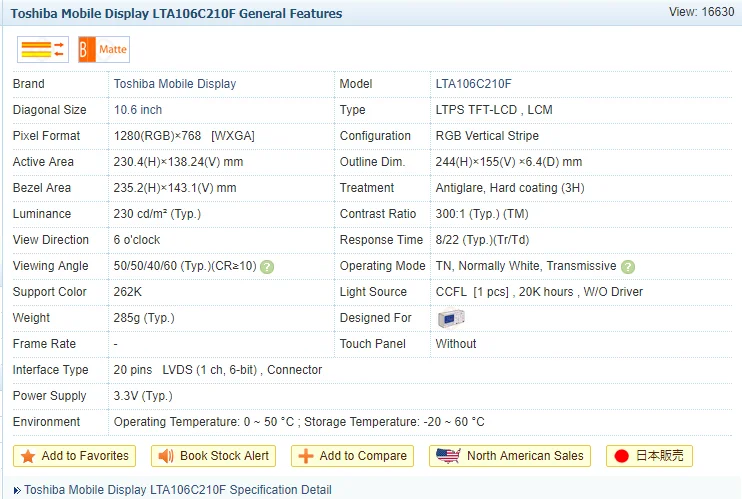The height and width of the screenshot is (499, 742).
Task: Click response time value '8/22 (Typ.)(Tr/Td)'
Action: pyautogui.click(x=482, y=240)
